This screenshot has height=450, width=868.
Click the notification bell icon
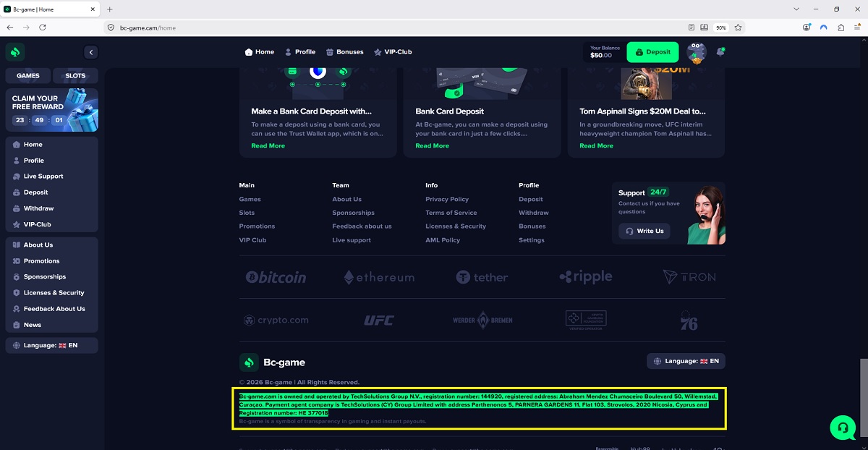coord(720,52)
